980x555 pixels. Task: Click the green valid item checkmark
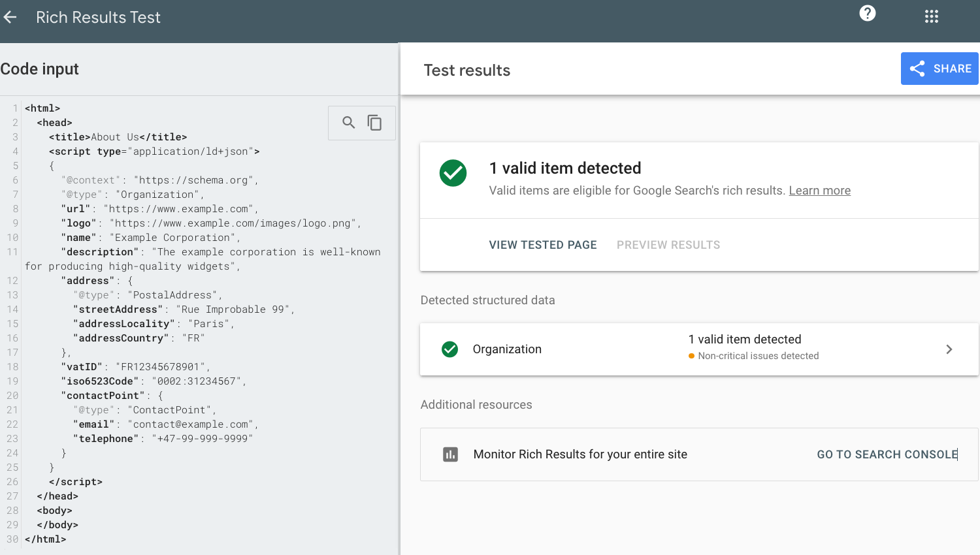tap(453, 173)
